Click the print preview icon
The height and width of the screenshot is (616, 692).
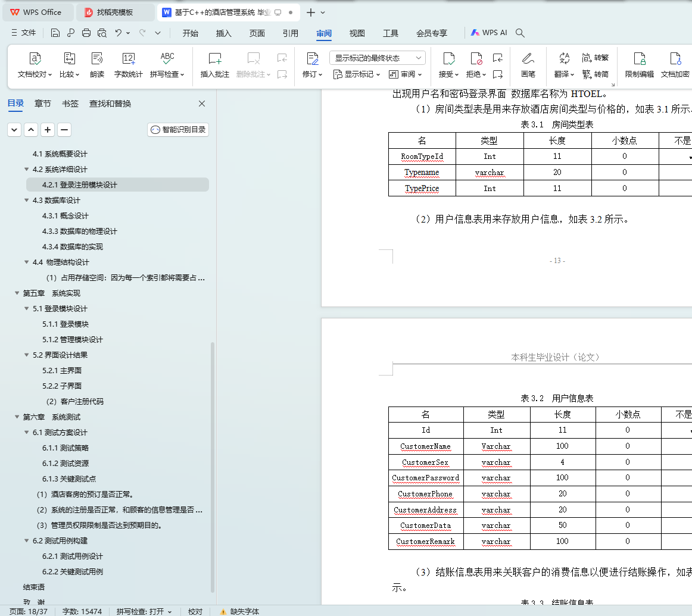click(x=102, y=33)
